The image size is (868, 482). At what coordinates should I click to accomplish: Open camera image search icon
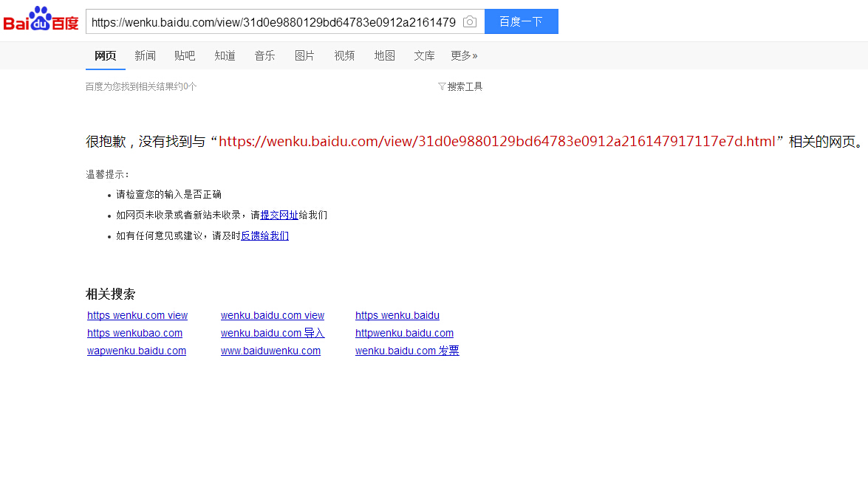tap(469, 21)
